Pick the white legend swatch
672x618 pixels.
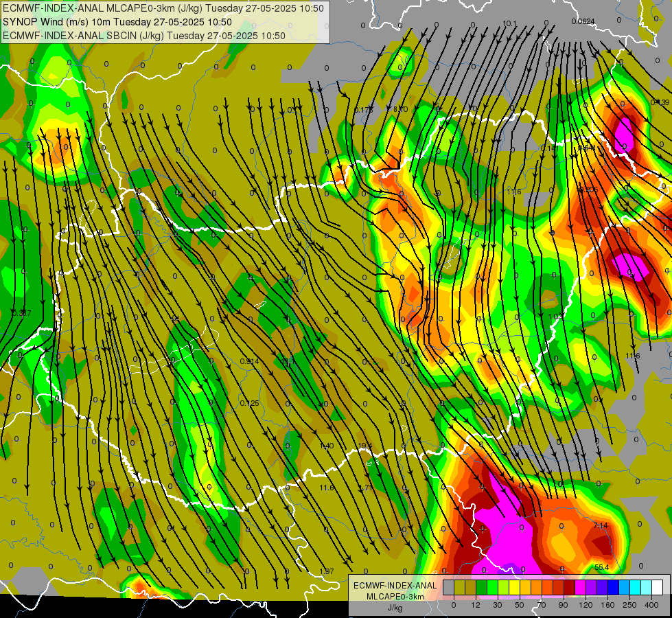(x=658, y=587)
